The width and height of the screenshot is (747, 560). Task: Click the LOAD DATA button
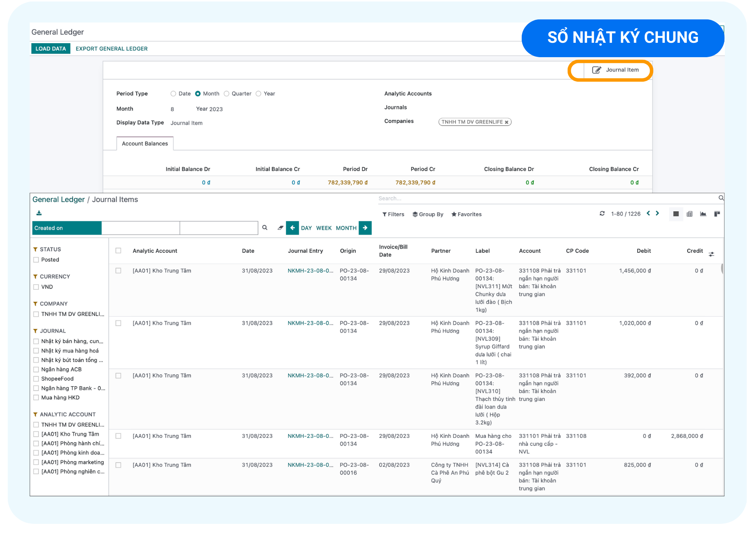51,49
